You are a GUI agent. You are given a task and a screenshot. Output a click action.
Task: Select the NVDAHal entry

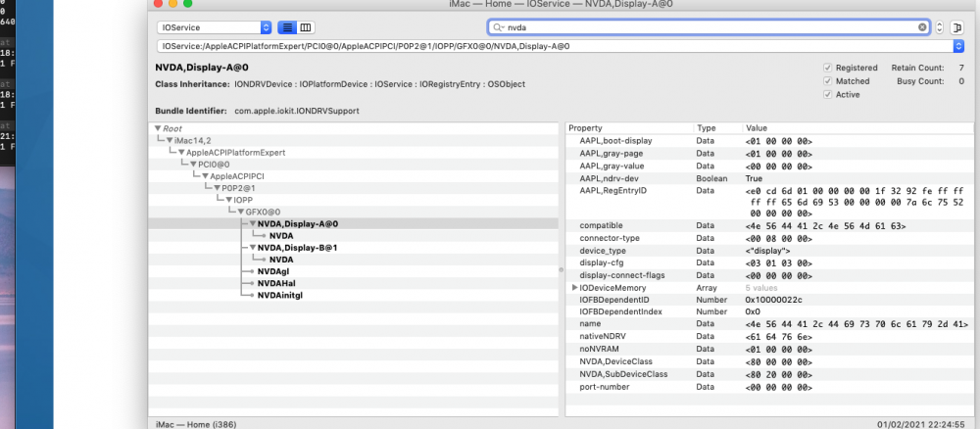tap(276, 283)
